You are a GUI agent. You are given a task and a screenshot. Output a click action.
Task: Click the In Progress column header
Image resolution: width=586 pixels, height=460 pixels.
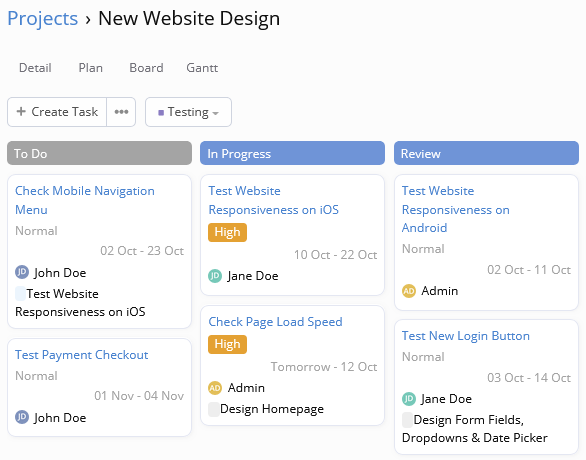292,153
